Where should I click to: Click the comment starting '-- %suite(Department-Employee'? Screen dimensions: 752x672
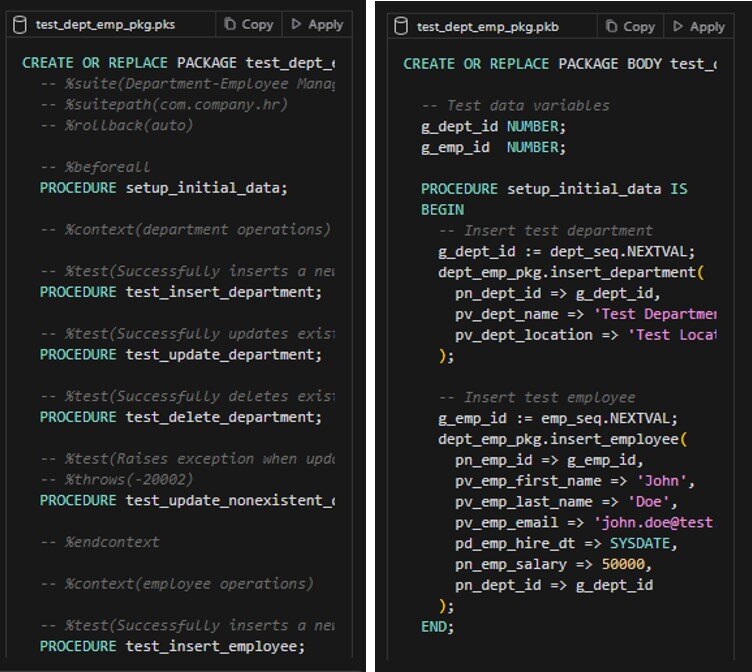(188, 84)
